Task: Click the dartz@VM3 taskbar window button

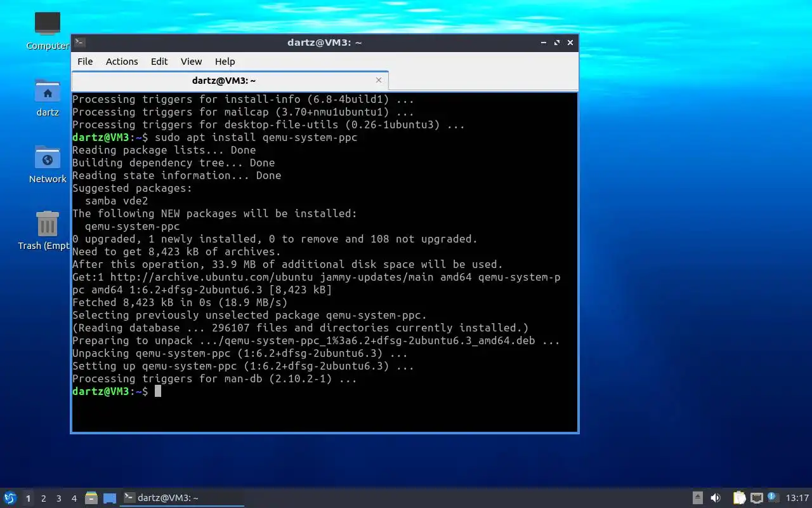Action: coord(183,498)
